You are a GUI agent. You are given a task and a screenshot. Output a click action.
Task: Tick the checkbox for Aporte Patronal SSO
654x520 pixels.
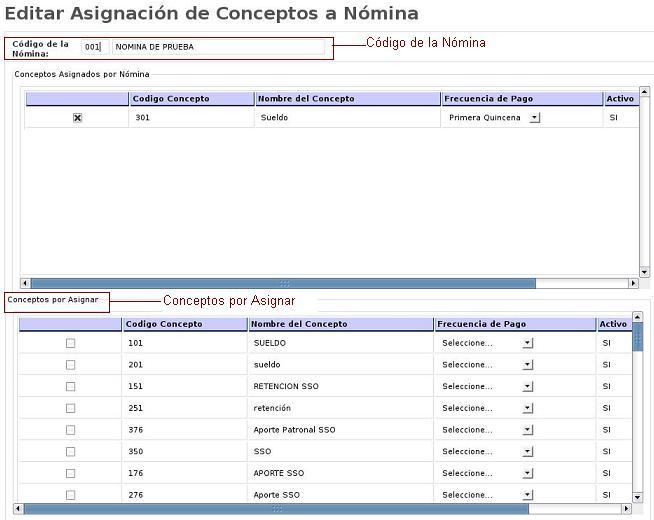(70, 430)
